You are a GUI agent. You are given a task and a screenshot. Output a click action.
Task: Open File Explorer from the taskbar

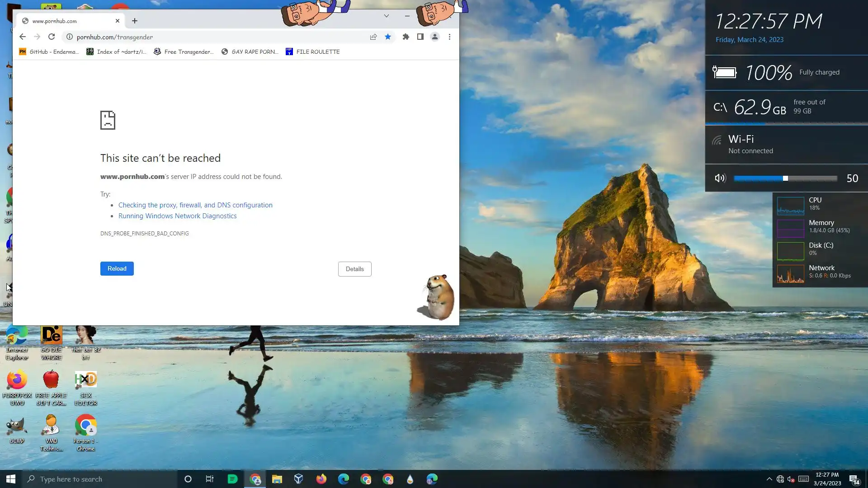click(x=277, y=479)
